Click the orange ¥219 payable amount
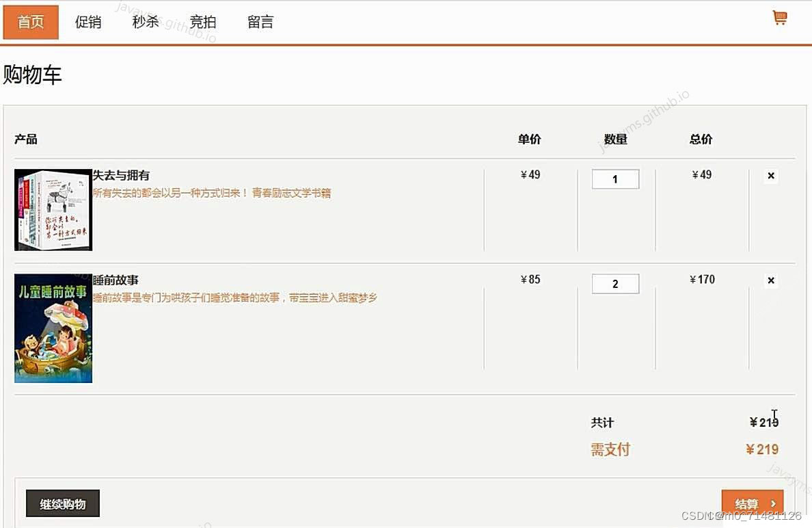 [x=762, y=449]
